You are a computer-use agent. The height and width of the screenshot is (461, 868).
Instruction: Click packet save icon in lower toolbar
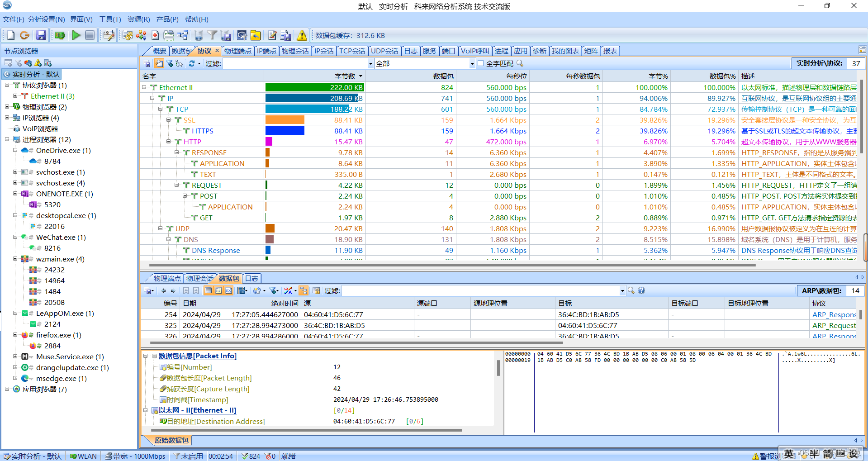[147, 290]
